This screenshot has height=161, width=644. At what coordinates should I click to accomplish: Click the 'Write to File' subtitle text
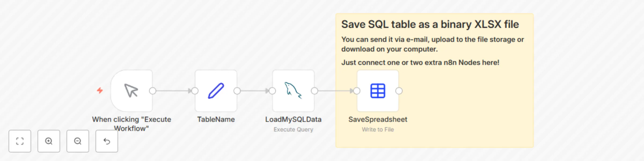377,129
